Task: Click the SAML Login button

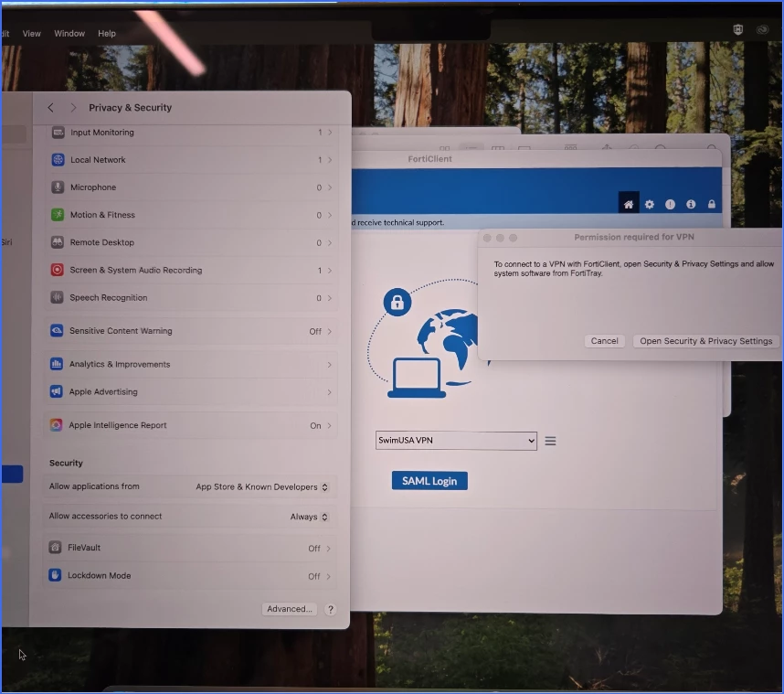Action: [x=429, y=481]
